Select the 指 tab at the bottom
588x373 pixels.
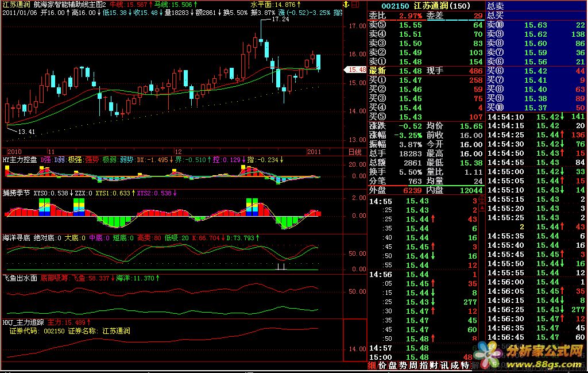424,365
